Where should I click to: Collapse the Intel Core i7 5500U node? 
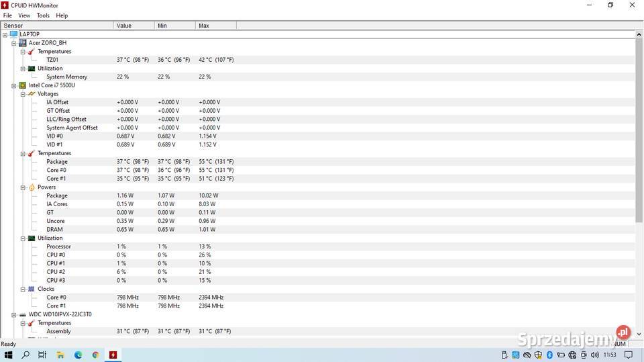tap(14, 85)
